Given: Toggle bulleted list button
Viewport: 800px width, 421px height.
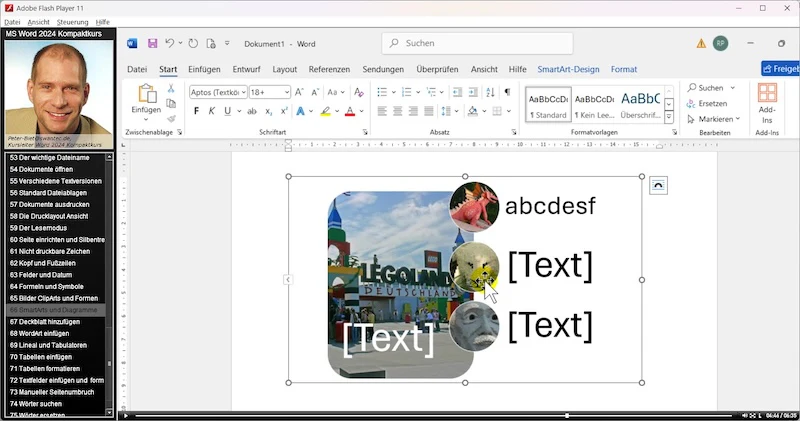Looking at the screenshot, I should (x=382, y=92).
